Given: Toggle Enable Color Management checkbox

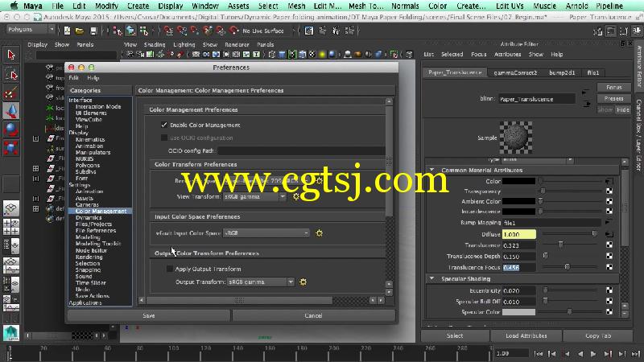Looking at the screenshot, I should 164,125.
